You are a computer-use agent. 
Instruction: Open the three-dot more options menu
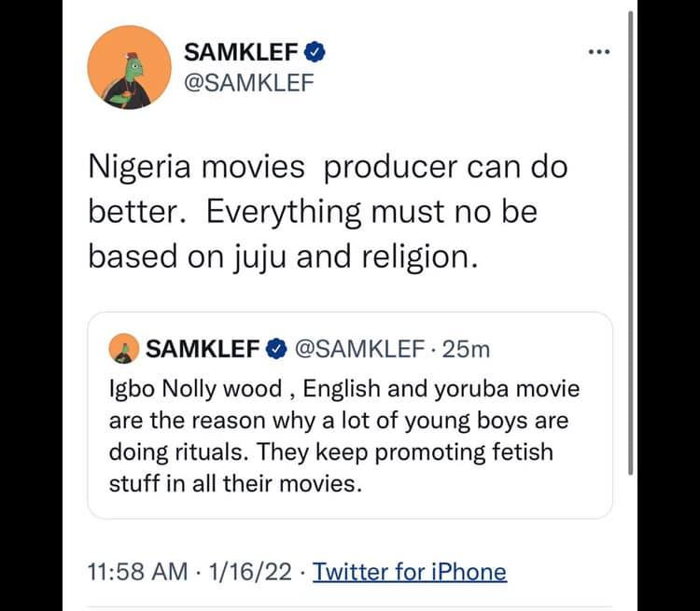pyautogui.click(x=596, y=53)
